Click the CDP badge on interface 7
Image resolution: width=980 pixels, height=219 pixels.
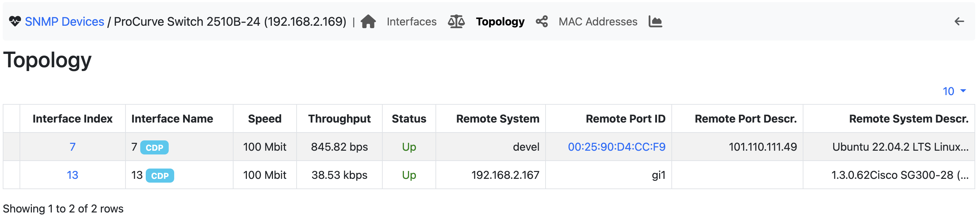pyautogui.click(x=154, y=147)
